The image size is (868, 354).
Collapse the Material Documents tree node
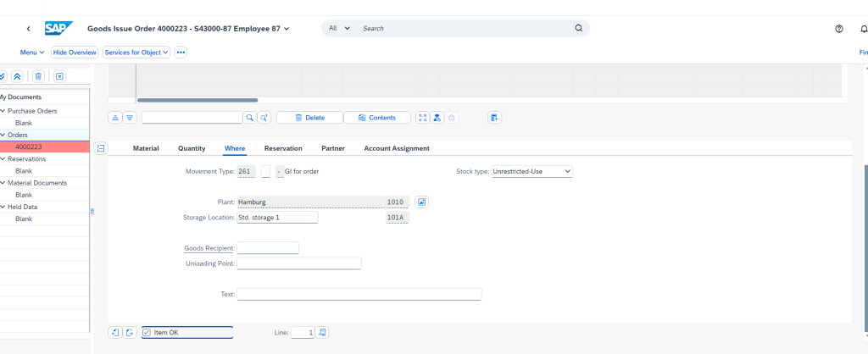[3, 183]
